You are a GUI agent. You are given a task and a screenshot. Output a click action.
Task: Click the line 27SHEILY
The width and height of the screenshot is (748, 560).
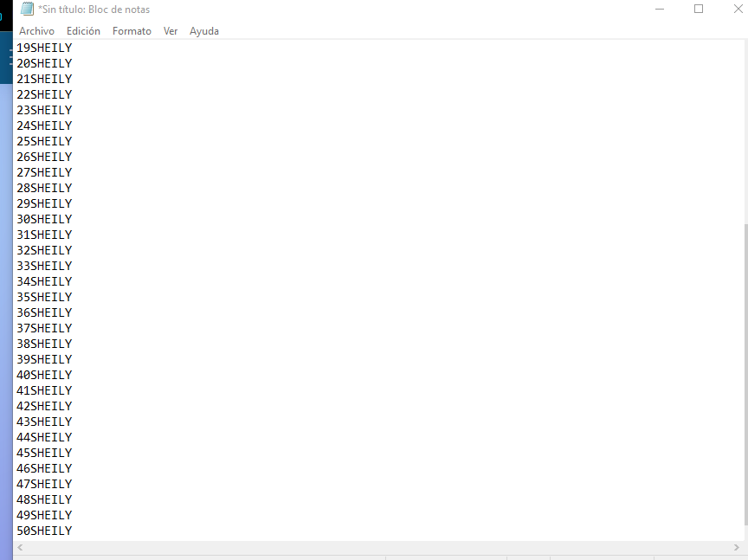[44, 172]
